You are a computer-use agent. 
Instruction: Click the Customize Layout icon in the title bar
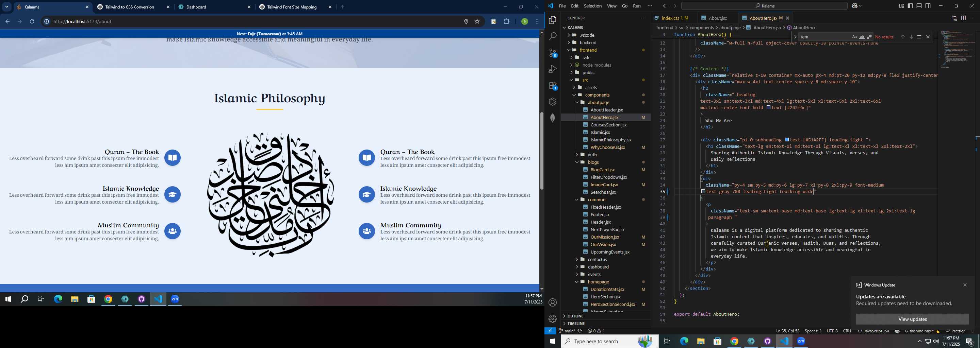(x=901, y=6)
